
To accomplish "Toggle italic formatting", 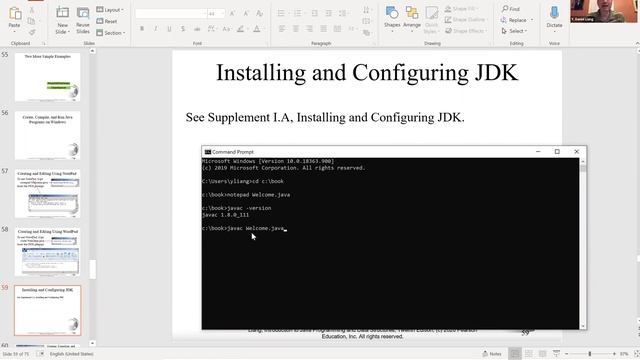I will 156,29.
